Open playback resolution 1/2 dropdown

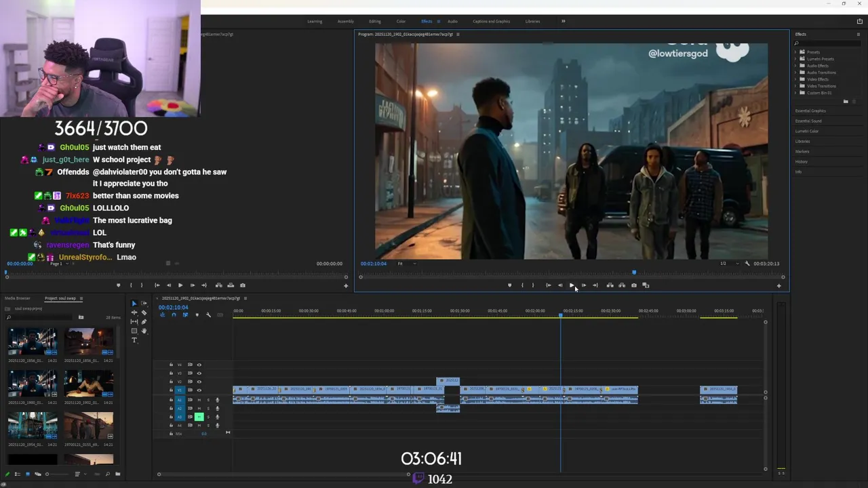coord(729,264)
